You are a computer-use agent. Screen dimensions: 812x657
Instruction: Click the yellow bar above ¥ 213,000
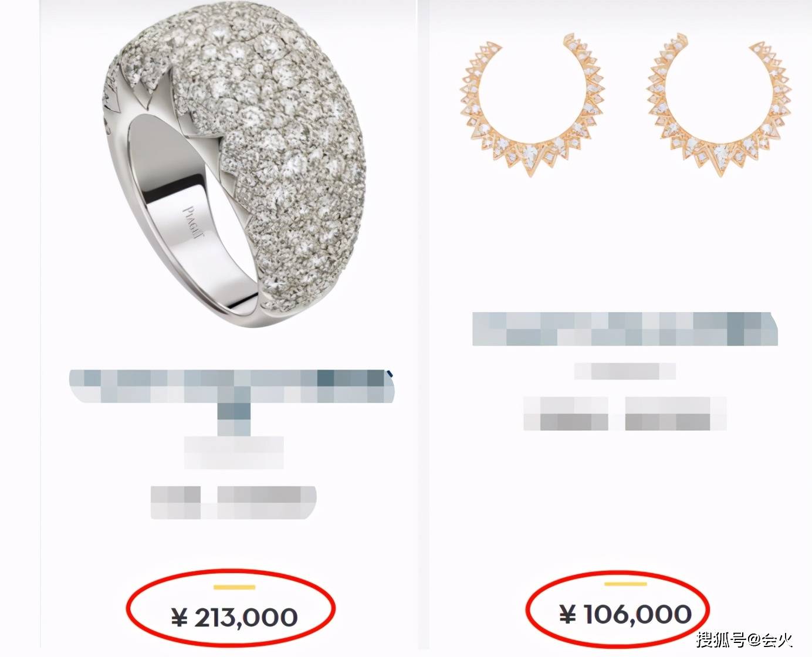(x=234, y=587)
